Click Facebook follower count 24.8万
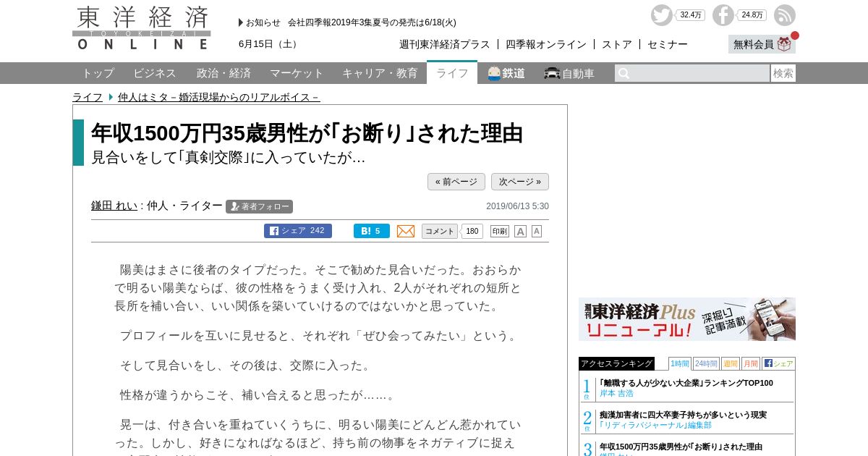This screenshot has height=456, width=868. tap(752, 15)
